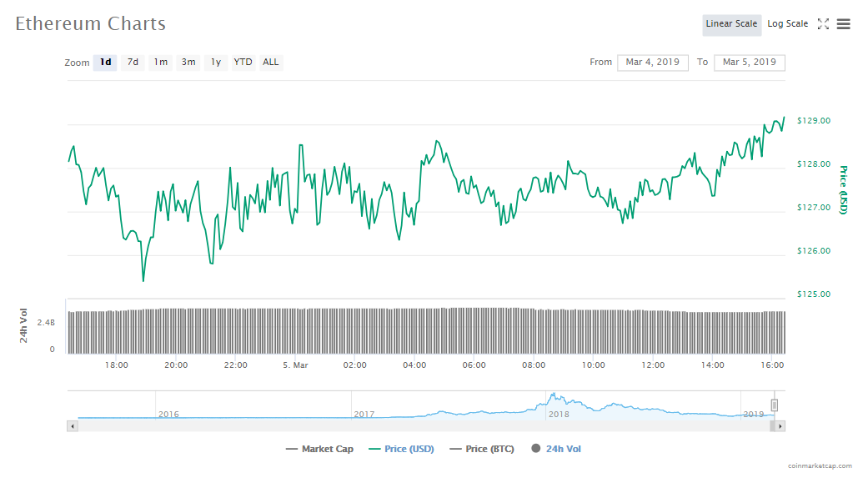
Task: Switch to Log Scale
Action: pos(787,24)
